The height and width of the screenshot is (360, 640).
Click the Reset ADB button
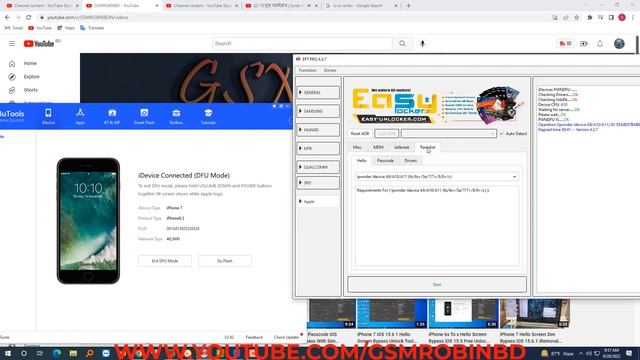[360, 133]
